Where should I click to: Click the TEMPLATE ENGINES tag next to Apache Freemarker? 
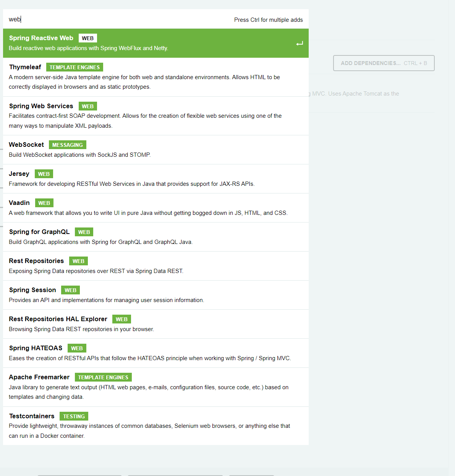point(103,377)
